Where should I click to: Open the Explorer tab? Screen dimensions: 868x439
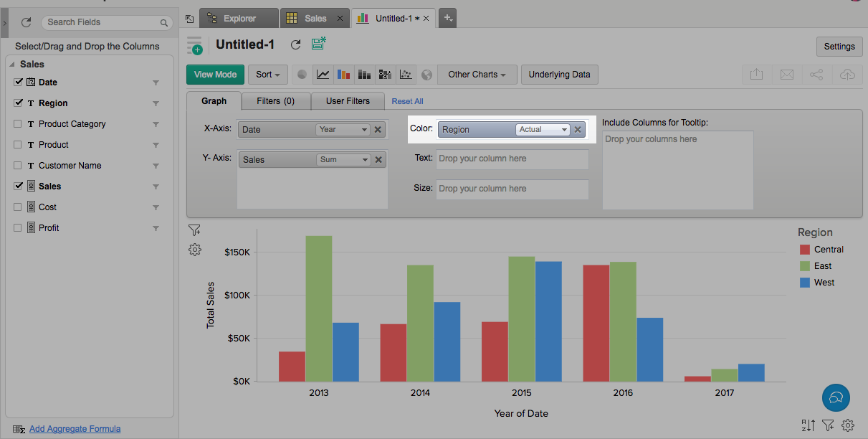[x=239, y=19]
